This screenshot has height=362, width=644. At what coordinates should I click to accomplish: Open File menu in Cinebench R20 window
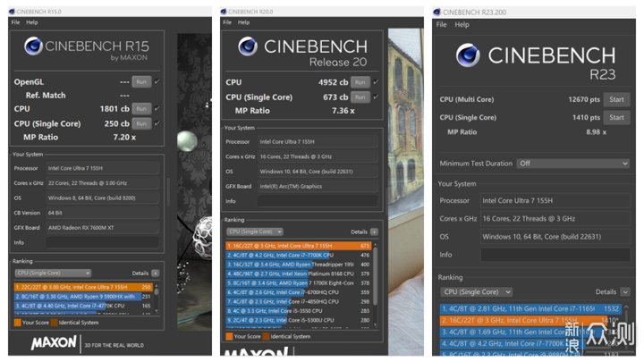click(x=227, y=22)
